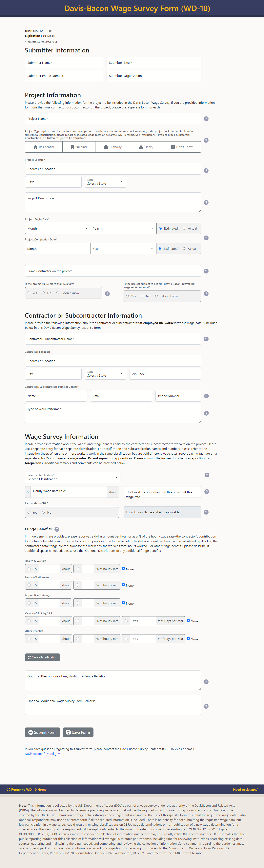The width and height of the screenshot is (264, 868).
Task: Select Actual for Project Begin Date
Action: 184,228
